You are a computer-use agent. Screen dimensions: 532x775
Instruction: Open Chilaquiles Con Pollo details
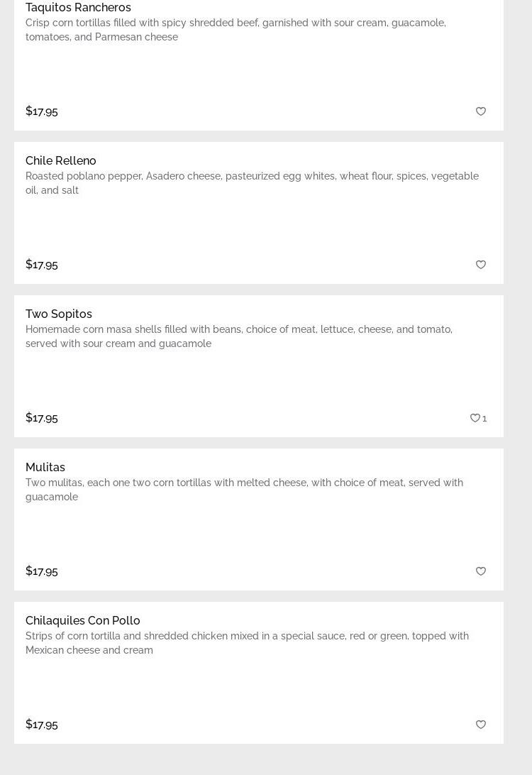pos(83,620)
